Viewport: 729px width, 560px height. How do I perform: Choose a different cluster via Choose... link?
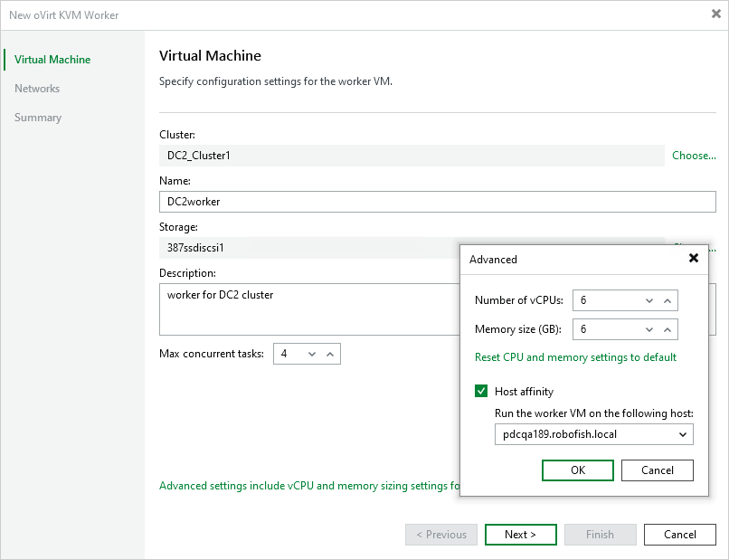pos(694,156)
